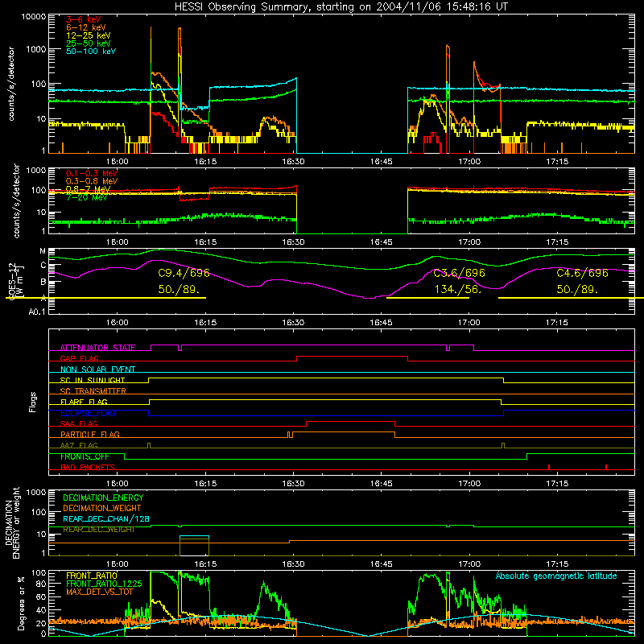Viewport: 644px width, 644px height.
Task: Click the FRONT_RATIO legend label
Action: (92, 576)
